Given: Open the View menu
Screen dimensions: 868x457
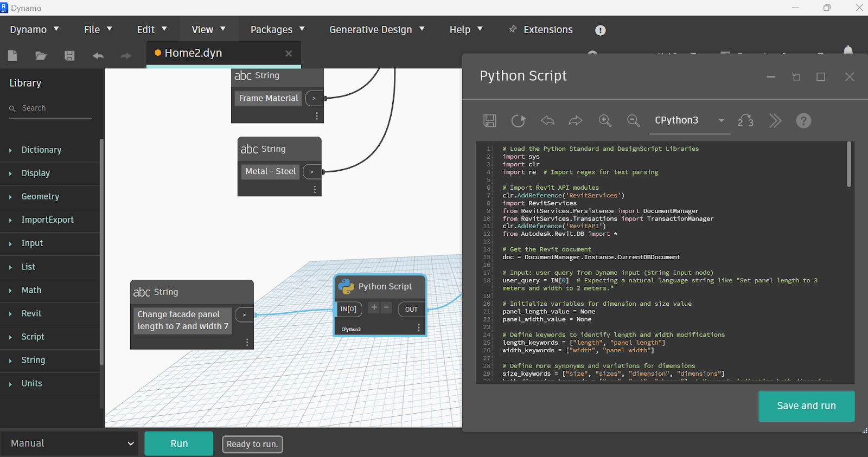Looking at the screenshot, I should (x=208, y=30).
